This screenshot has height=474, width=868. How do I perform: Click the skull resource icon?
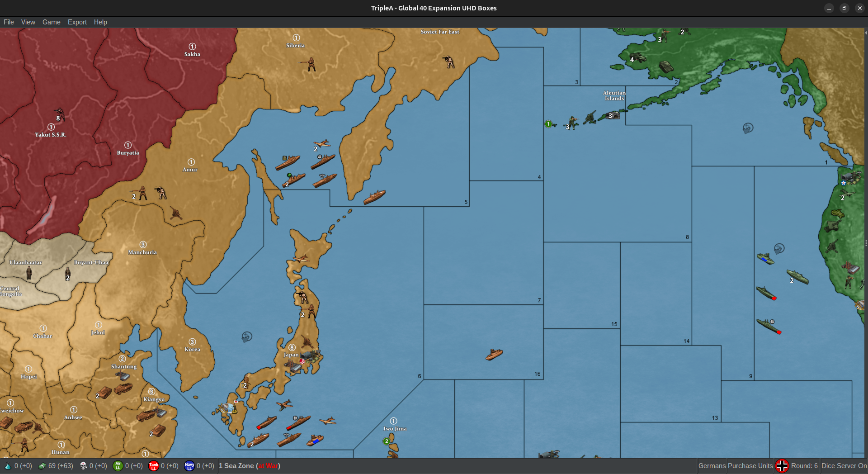(83, 465)
